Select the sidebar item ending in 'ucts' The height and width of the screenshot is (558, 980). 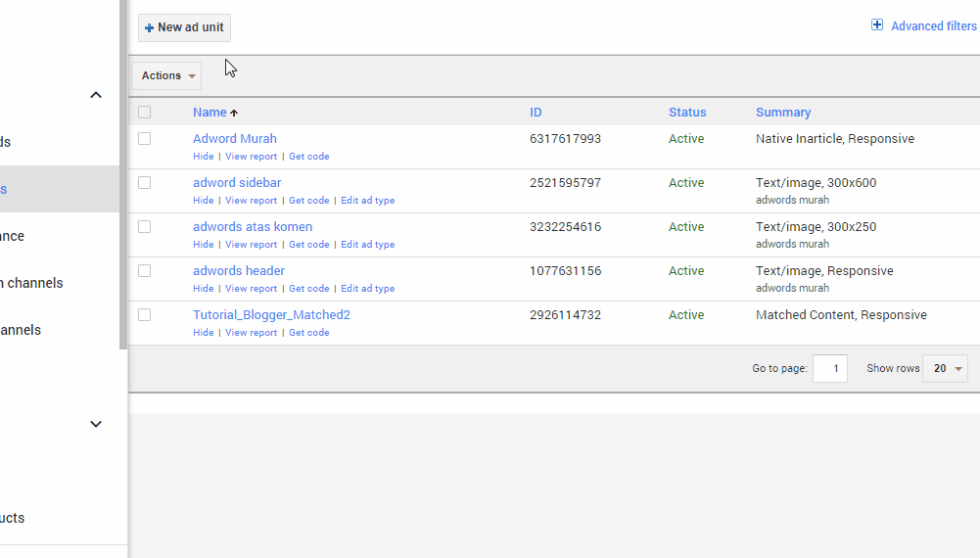click(13, 518)
